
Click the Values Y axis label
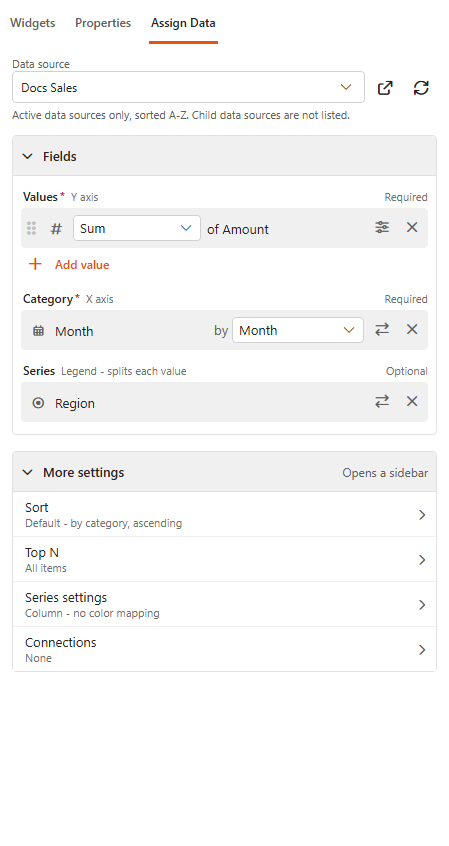pyautogui.click(x=60, y=197)
